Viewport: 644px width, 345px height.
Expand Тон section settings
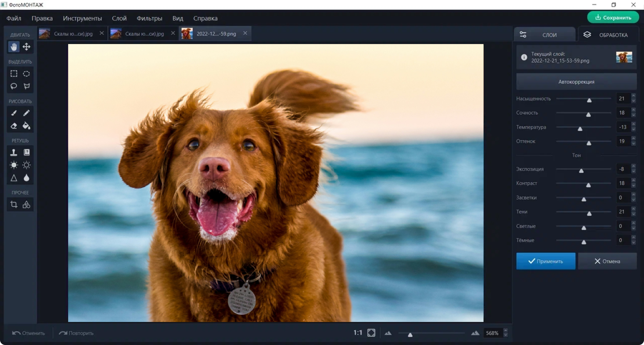pos(575,155)
